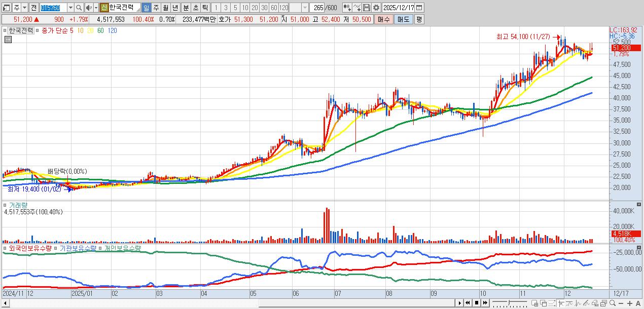The image size is (644, 309).
Task: Click the dashed chart area icon
Action: [x=552, y=303]
